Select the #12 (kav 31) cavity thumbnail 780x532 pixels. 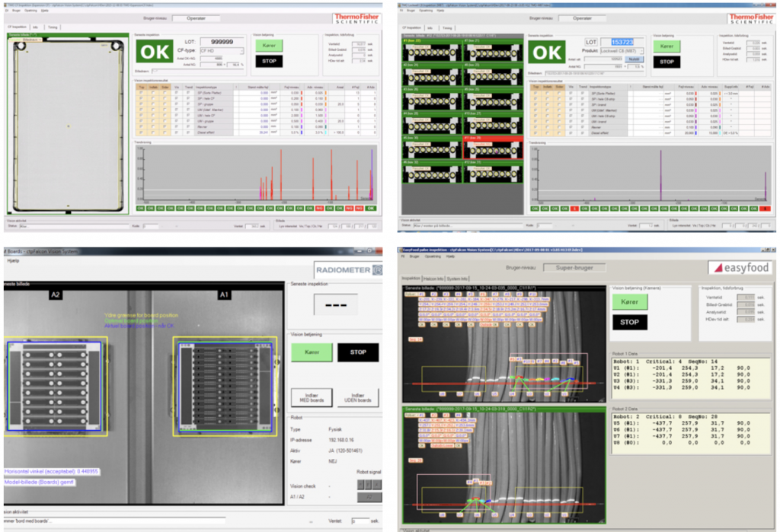493,172
